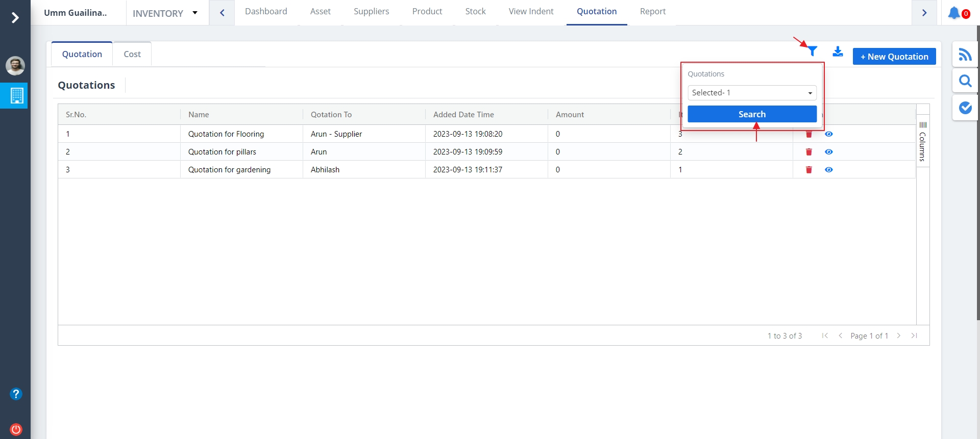Open the Columns side panel
Viewport: 980px width, 439px height.
pos(922,142)
